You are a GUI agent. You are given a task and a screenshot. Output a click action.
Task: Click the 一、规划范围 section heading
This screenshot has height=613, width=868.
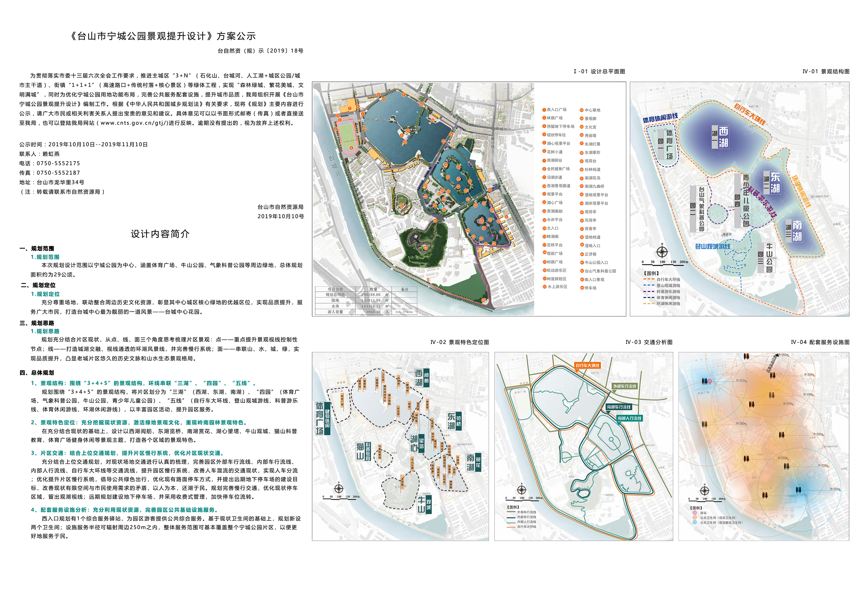(x=37, y=248)
